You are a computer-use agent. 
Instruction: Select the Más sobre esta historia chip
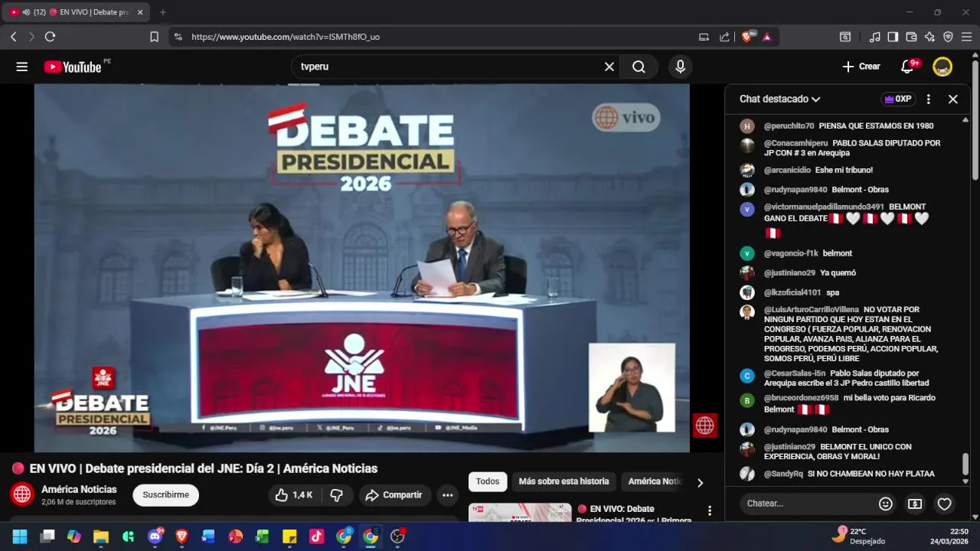click(563, 481)
